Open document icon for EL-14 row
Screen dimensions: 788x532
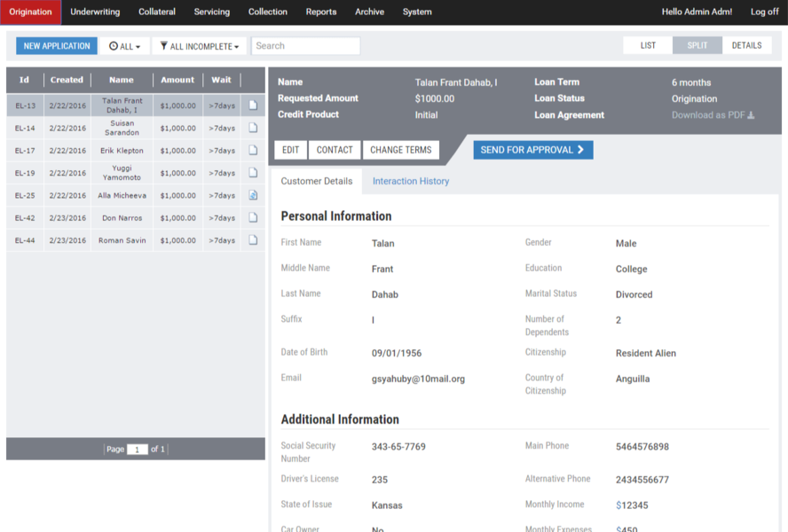253,128
